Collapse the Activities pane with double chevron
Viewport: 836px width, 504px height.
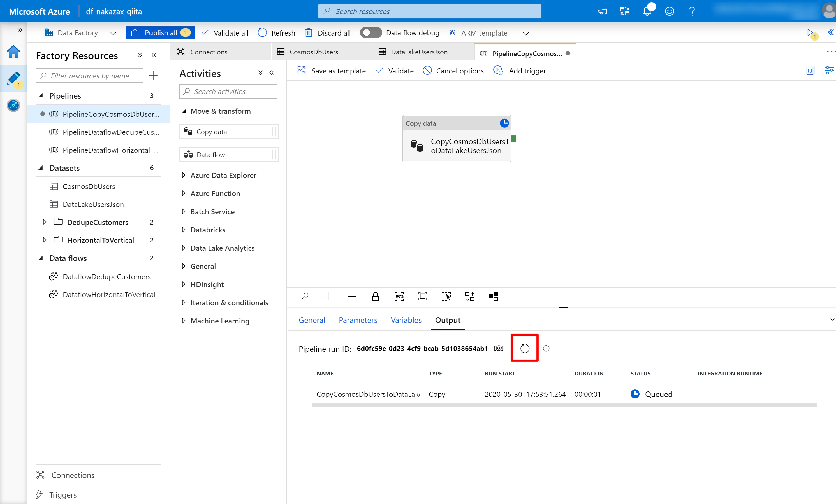[x=272, y=73]
